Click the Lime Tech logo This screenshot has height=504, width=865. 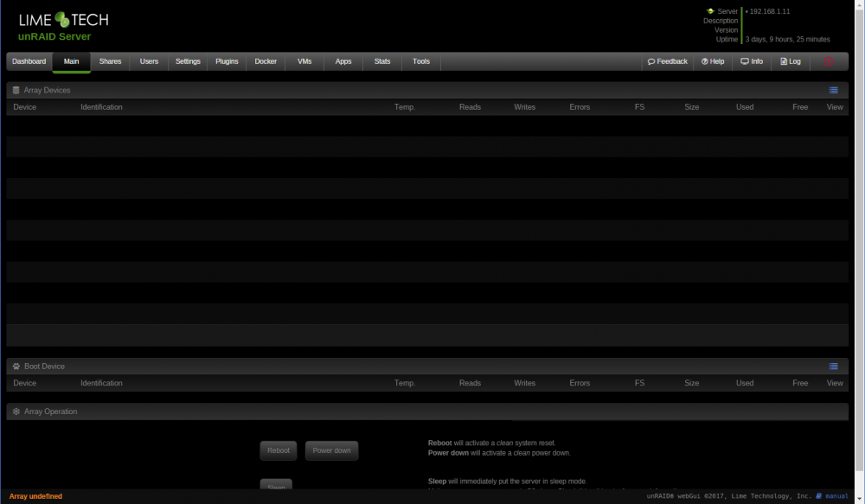click(x=63, y=20)
